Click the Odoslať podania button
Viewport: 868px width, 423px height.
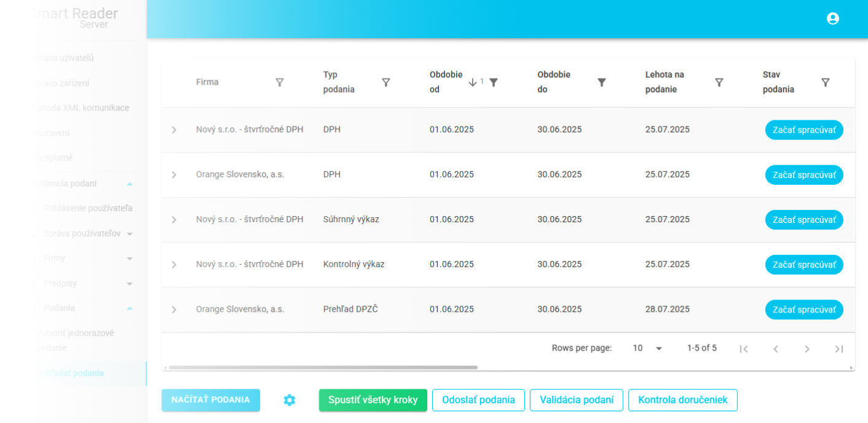point(478,400)
